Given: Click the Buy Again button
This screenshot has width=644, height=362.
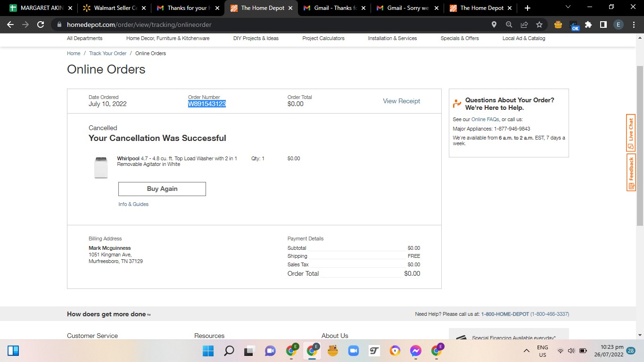Looking at the screenshot, I should (162, 189).
